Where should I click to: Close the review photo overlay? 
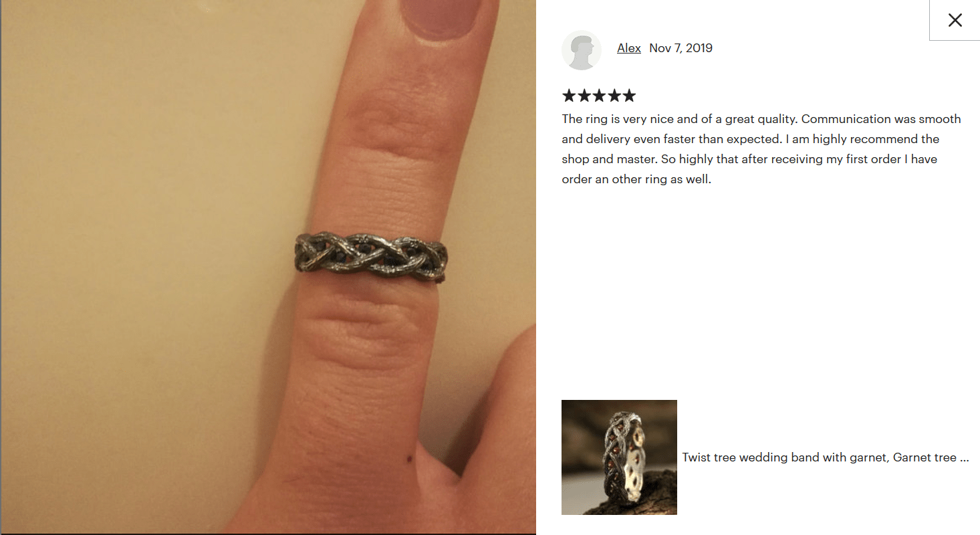(955, 20)
